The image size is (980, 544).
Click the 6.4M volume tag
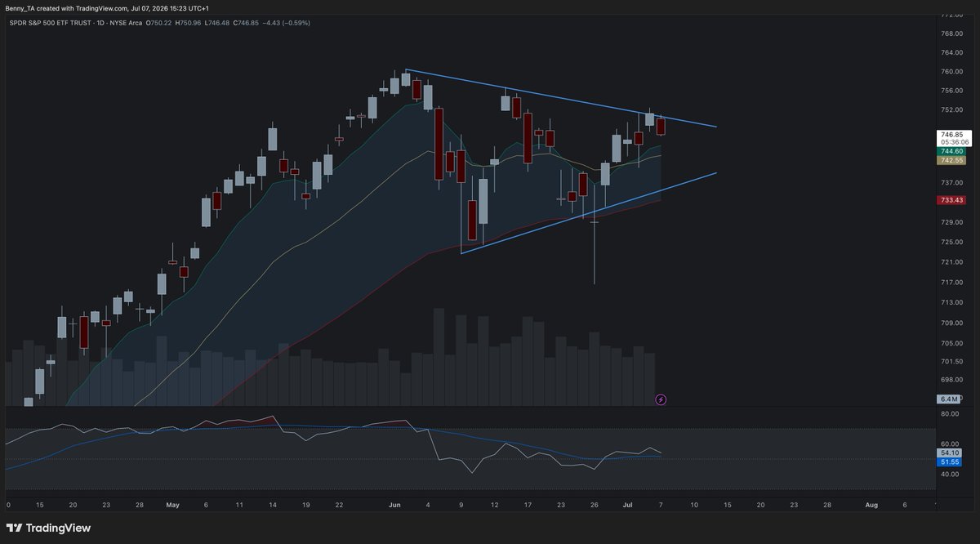(950, 399)
